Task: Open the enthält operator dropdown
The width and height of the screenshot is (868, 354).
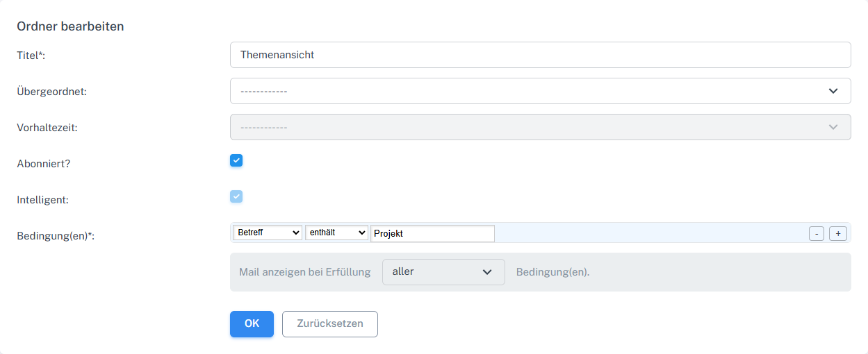Action: tap(336, 233)
